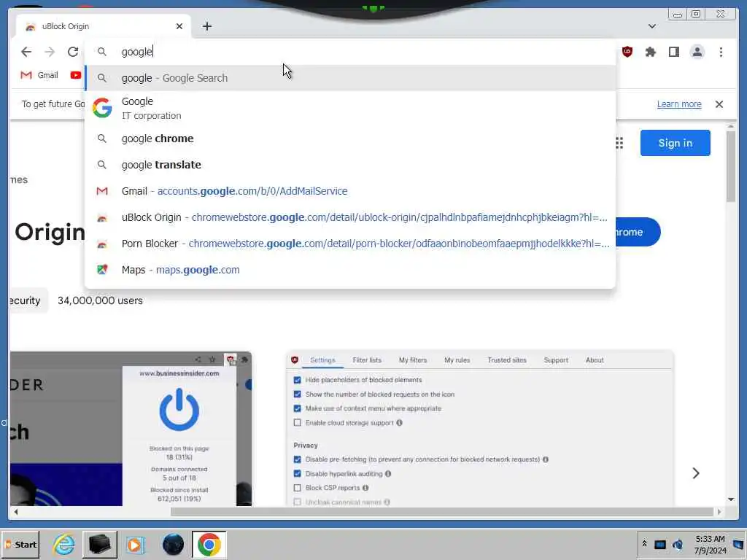Open the My rules tab in screenshot
The image size is (747, 560).
pos(457,360)
